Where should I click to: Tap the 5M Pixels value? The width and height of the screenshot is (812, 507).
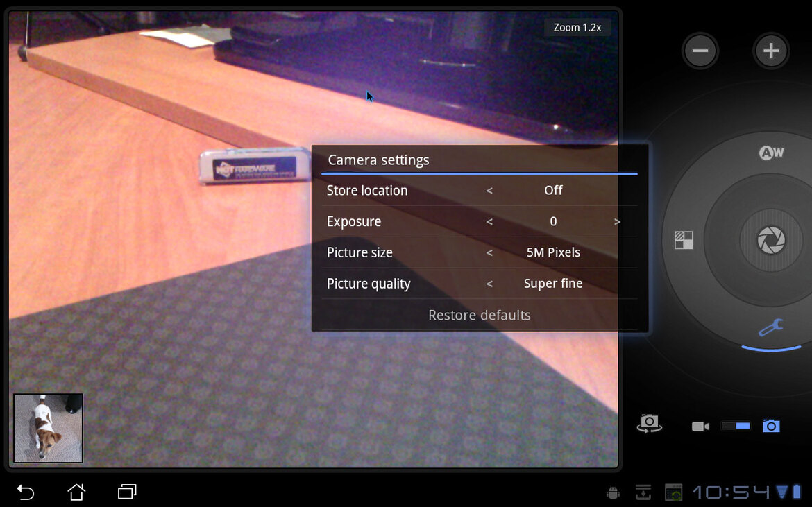[x=553, y=252]
